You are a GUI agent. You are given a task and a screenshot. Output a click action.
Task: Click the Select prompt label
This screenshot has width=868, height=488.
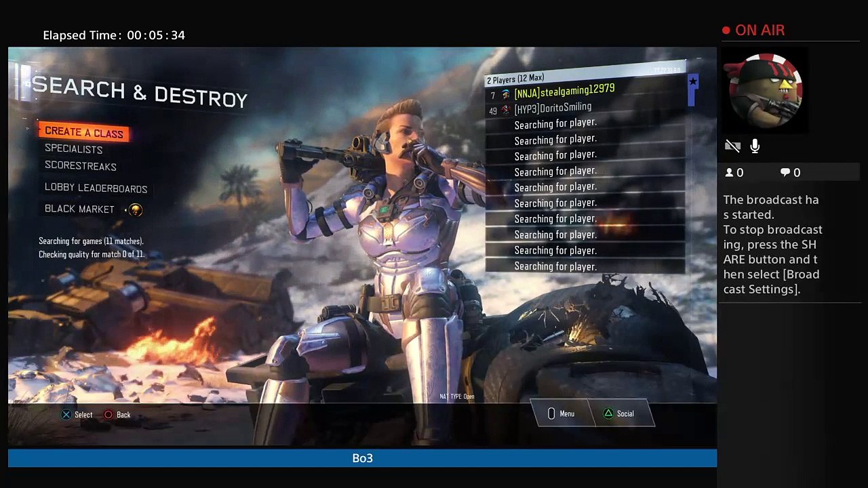click(83, 415)
